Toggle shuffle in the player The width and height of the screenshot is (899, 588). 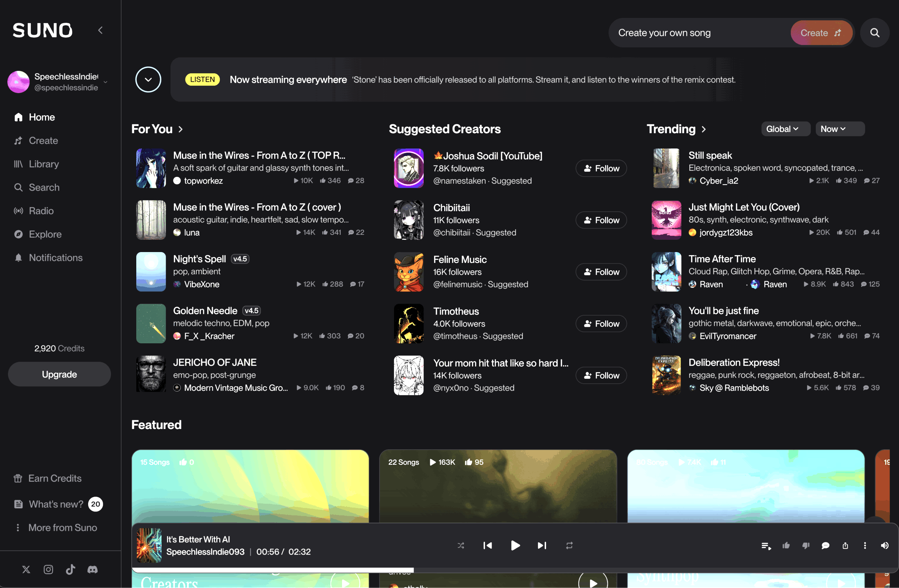click(x=461, y=545)
